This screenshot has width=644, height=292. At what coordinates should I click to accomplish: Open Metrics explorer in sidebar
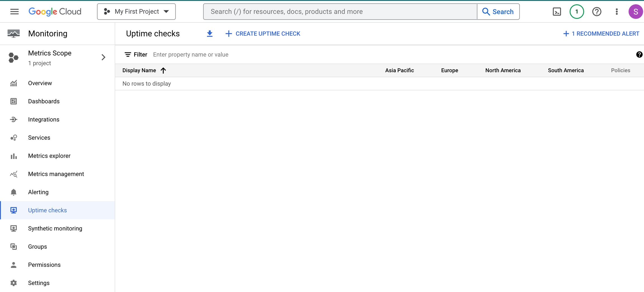pos(49,156)
